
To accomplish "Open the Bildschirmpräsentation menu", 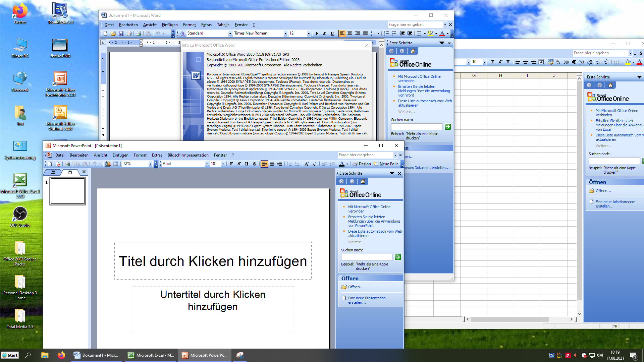I will coord(188,155).
